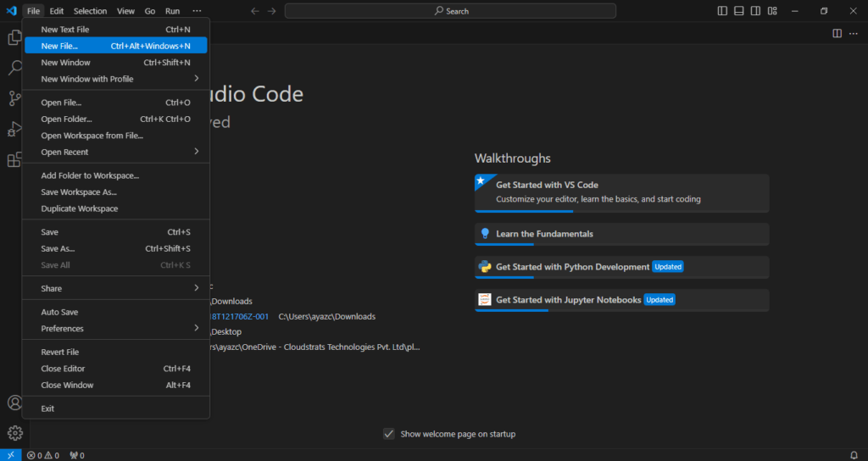
Task: Choose Save As...
Action: click(x=115, y=249)
